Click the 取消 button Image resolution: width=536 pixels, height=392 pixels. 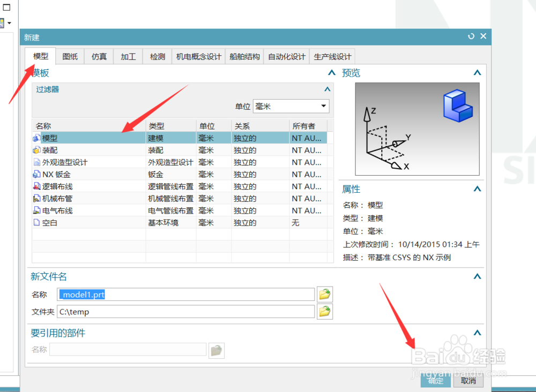click(x=468, y=380)
